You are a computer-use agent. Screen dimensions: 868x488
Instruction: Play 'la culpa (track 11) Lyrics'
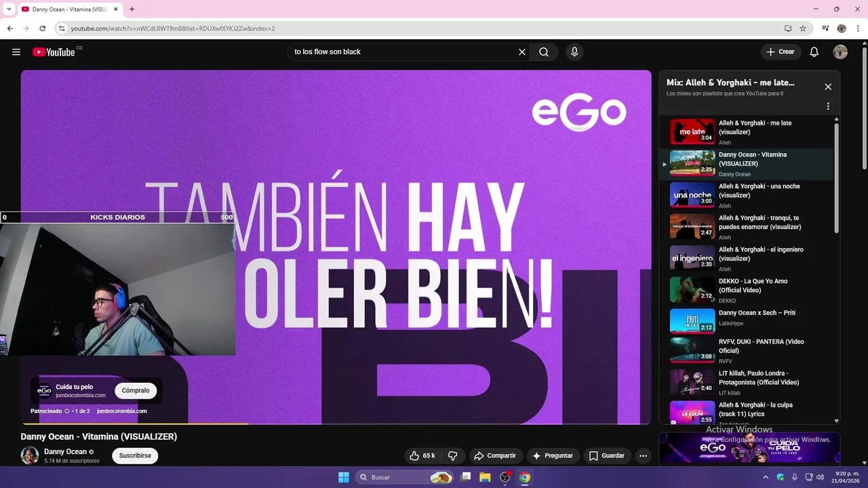coord(746,413)
